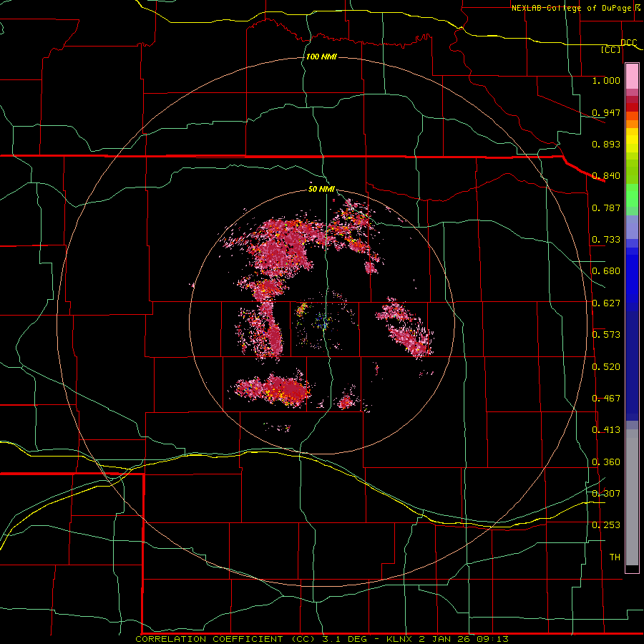Click the 0.307 scale value
This screenshot has width=644, height=644.
pyautogui.click(x=606, y=494)
